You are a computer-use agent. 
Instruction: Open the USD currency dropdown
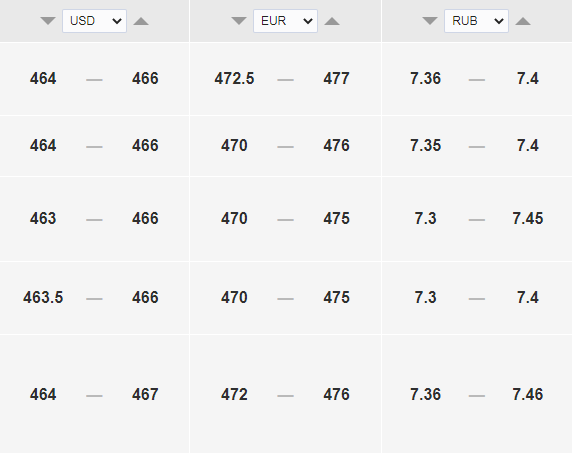[x=94, y=21]
